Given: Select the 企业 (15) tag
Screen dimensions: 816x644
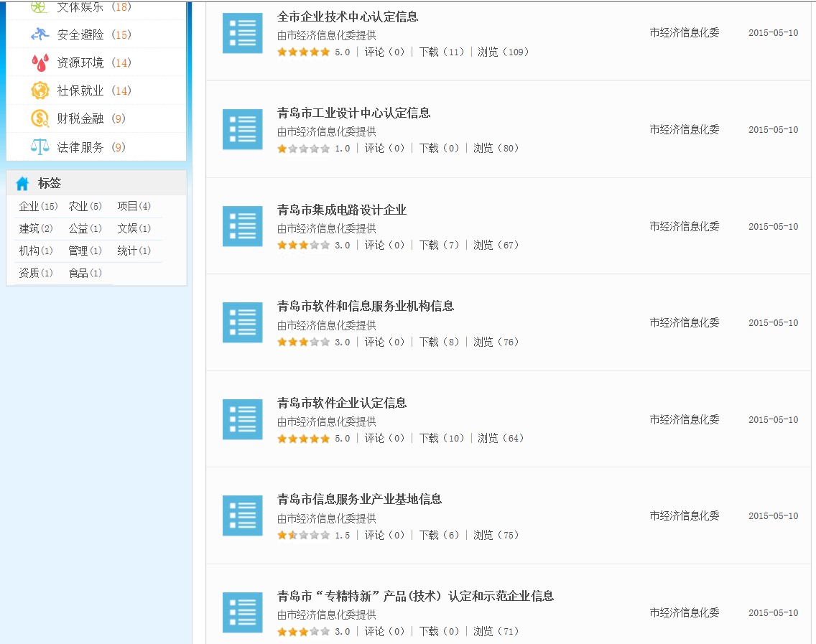Looking at the screenshot, I should pyautogui.click(x=38, y=207).
